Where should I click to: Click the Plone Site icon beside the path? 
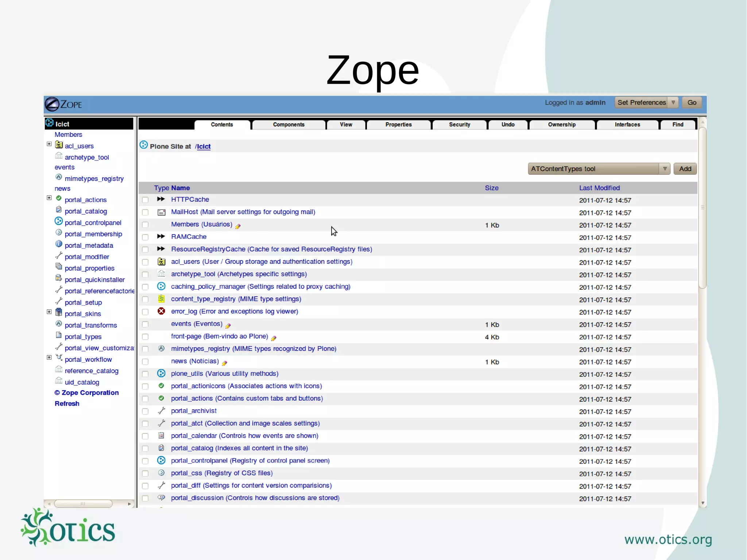tap(144, 145)
